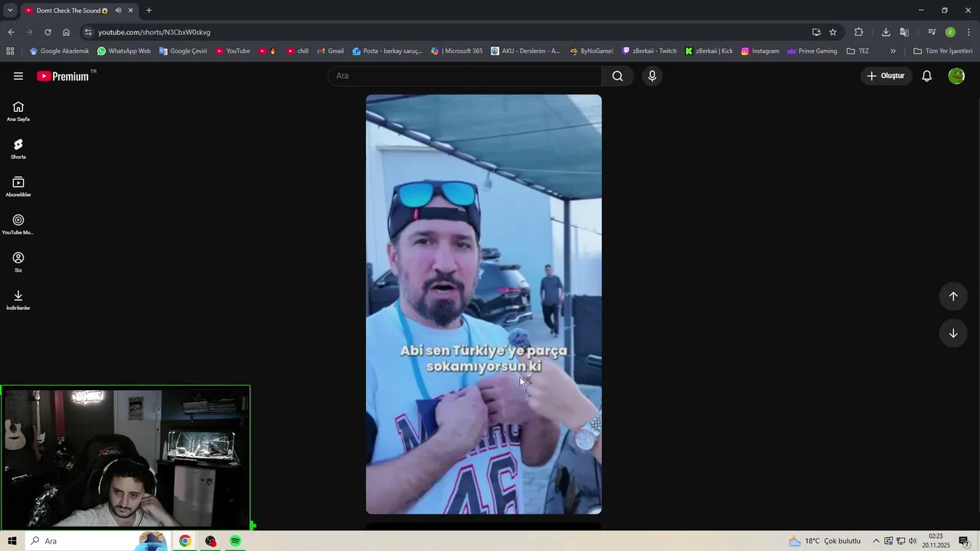Click the browser home button

click(x=66, y=32)
